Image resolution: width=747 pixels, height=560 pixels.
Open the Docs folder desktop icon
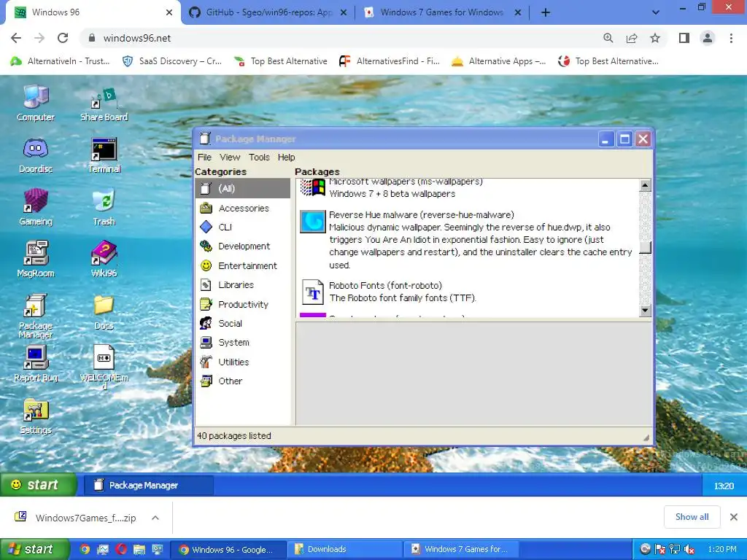point(104,312)
